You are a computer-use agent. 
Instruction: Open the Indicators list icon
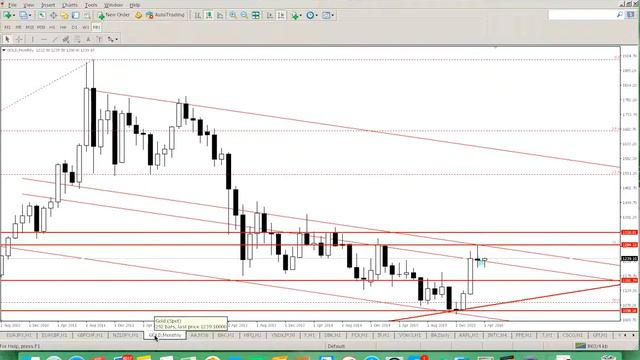click(x=295, y=16)
